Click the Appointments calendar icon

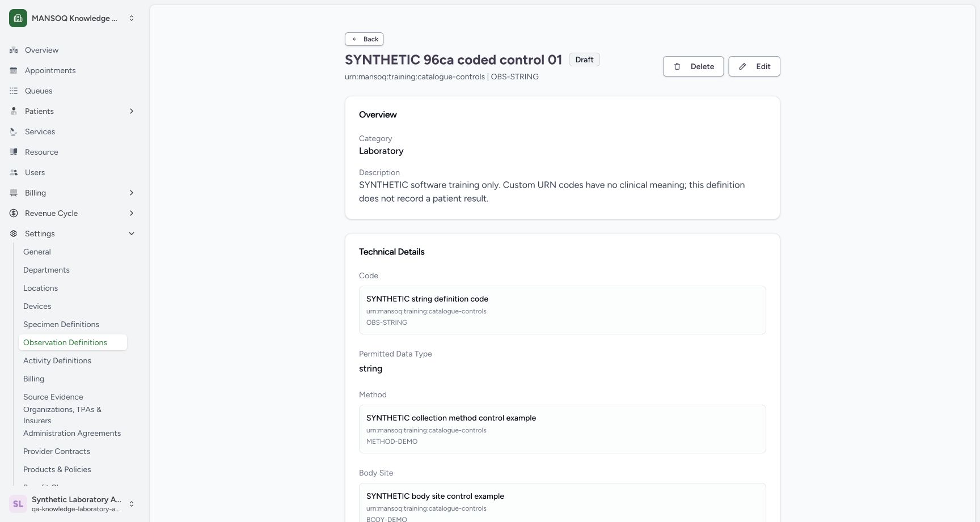(x=14, y=70)
